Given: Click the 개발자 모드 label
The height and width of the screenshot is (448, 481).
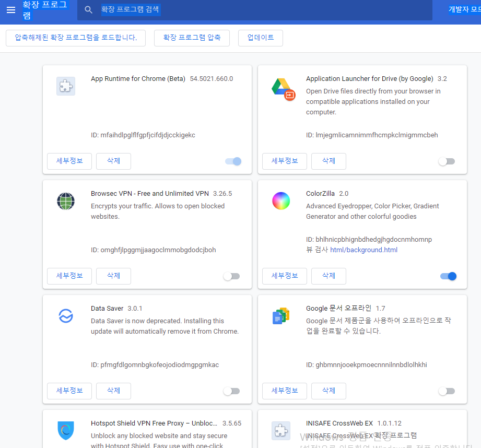Looking at the screenshot, I should pos(464,9).
